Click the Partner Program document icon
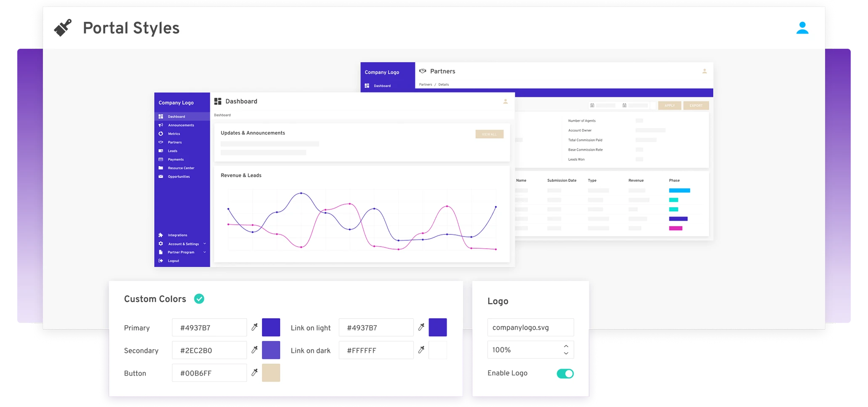 coord(161,252)
